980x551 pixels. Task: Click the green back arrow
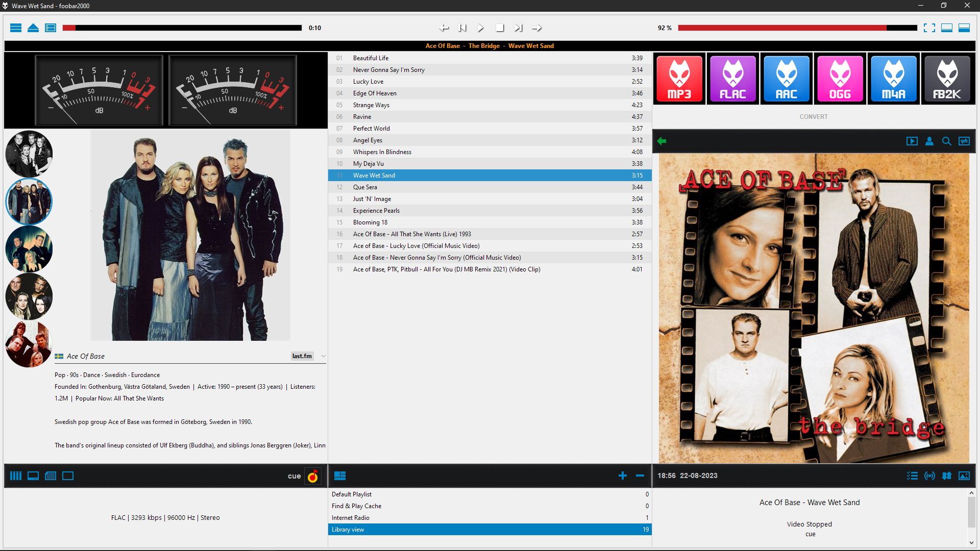[662, 141]
